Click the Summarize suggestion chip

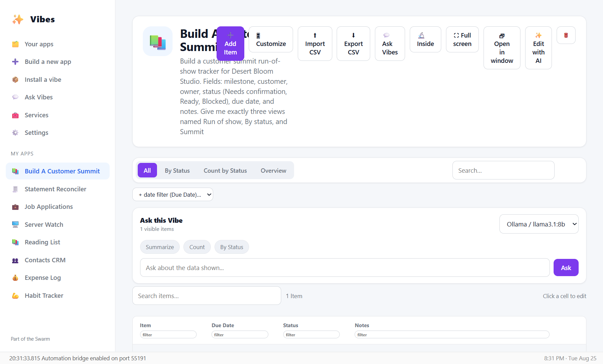(160, 247)
